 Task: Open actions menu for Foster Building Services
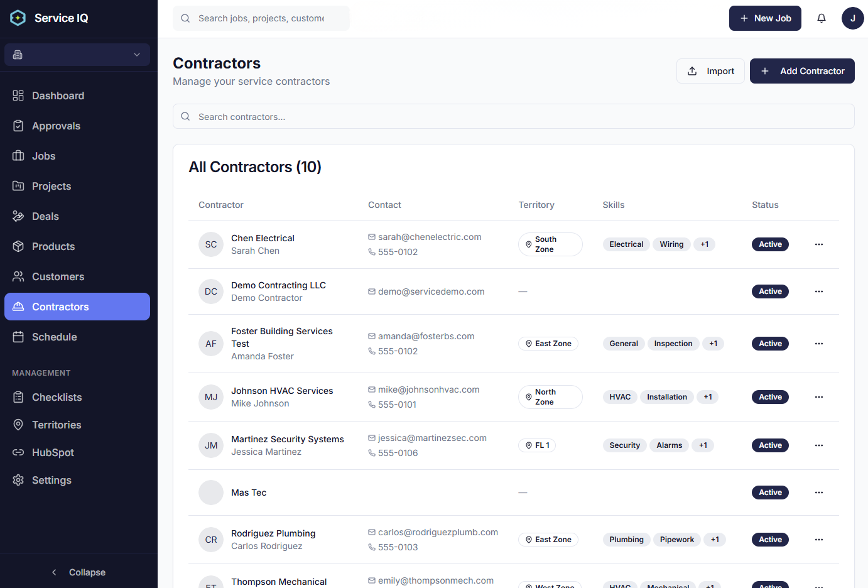tap(819, 344)
